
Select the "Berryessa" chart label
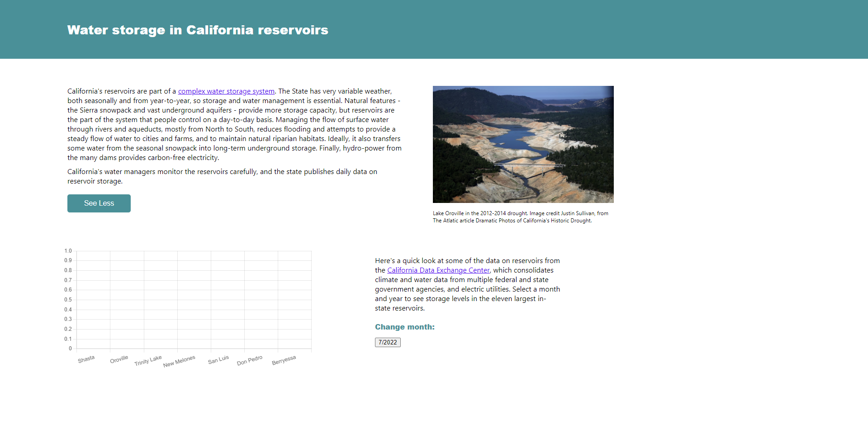tap(284, 360)
